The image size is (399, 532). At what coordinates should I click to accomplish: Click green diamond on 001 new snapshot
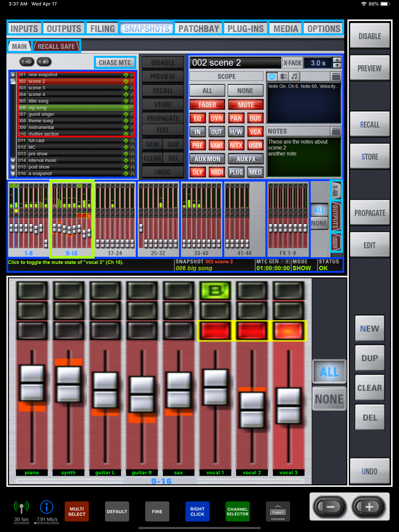tap(126, 75)
